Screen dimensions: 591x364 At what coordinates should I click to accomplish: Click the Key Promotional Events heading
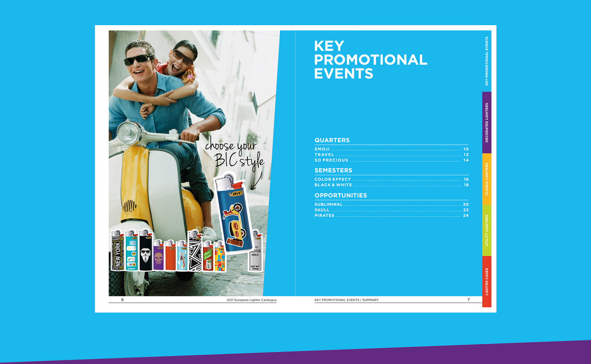(371, 60)
